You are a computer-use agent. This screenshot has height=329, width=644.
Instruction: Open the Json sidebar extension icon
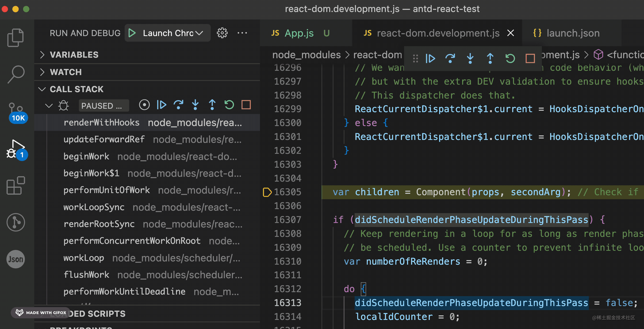[x=16, y=259]
